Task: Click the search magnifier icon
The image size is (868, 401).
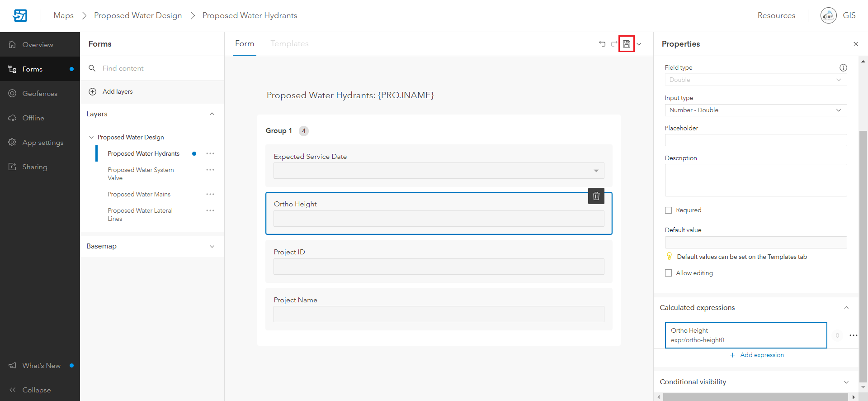Action: [92, 68]
